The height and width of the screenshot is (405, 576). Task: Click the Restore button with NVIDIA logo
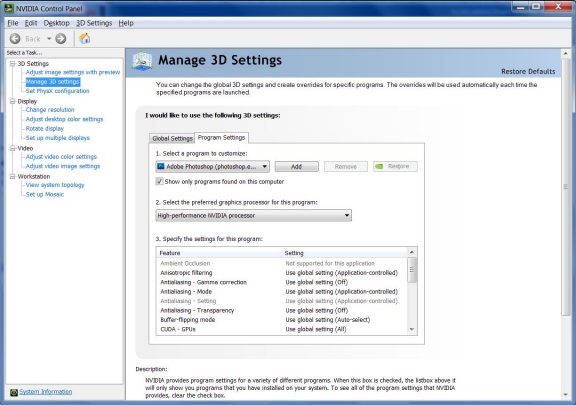pyautogui.click(x=395, y=166)
